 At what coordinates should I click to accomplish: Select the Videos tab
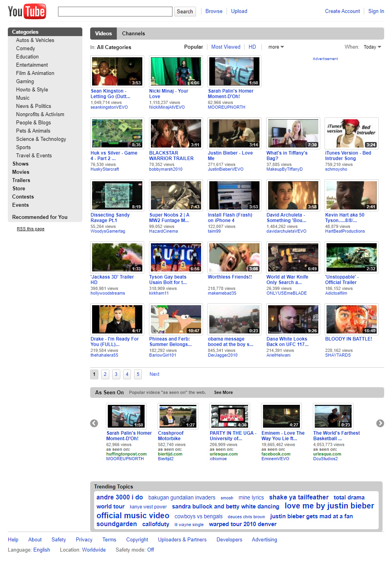[103, 34]
